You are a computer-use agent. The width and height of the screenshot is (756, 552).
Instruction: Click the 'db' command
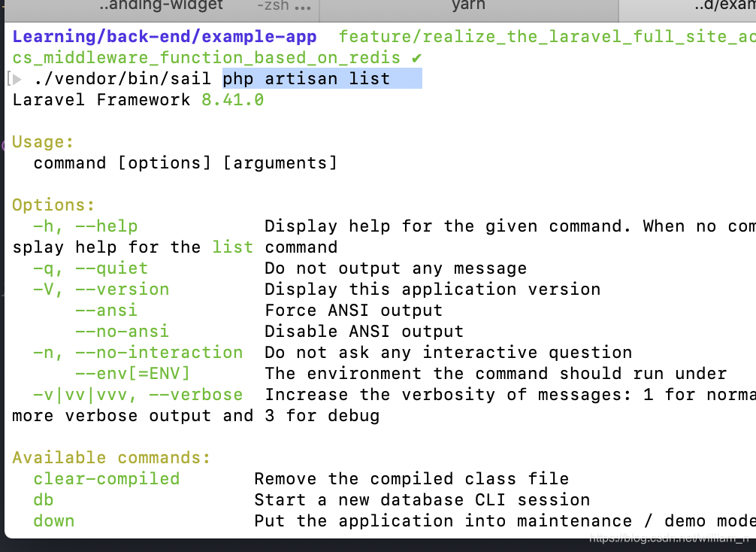pos(44,500)
